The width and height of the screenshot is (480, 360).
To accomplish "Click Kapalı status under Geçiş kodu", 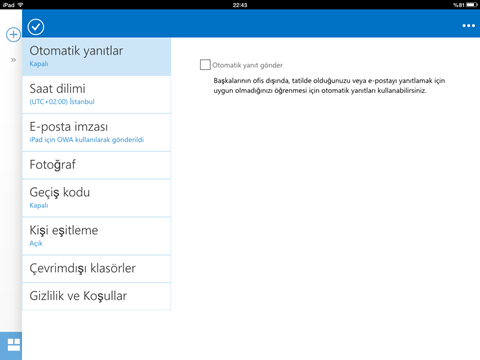I will (x=39, y=205).
